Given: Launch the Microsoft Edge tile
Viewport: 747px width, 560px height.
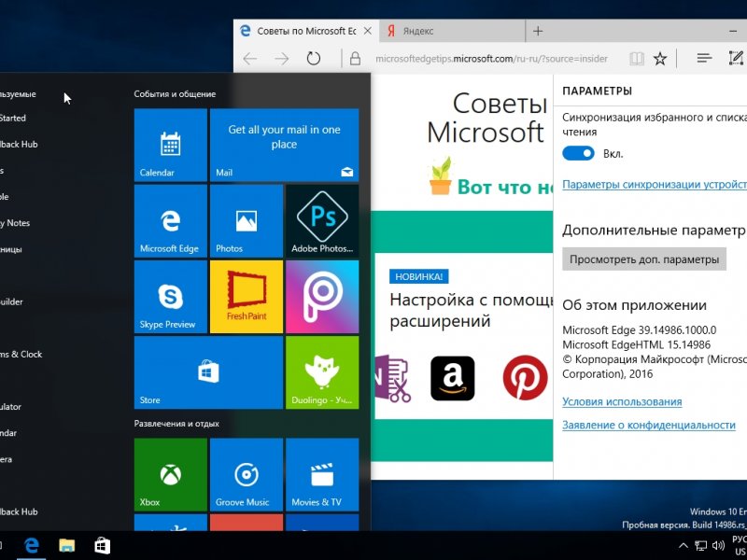Looking at the screenshot, I should (171, 221).
